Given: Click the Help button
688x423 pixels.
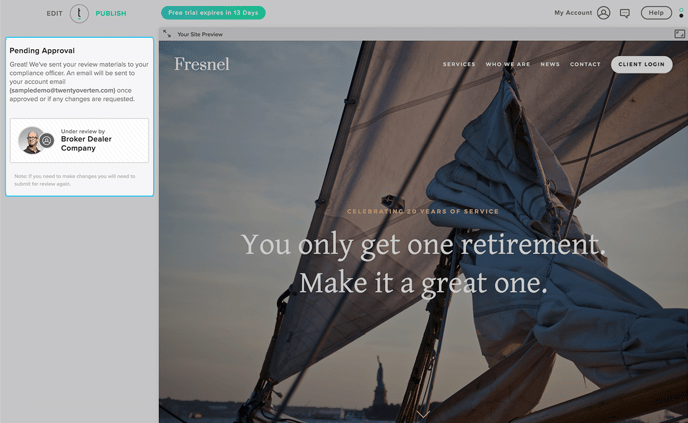Looking at the screenshot, I should coord(656,13).
